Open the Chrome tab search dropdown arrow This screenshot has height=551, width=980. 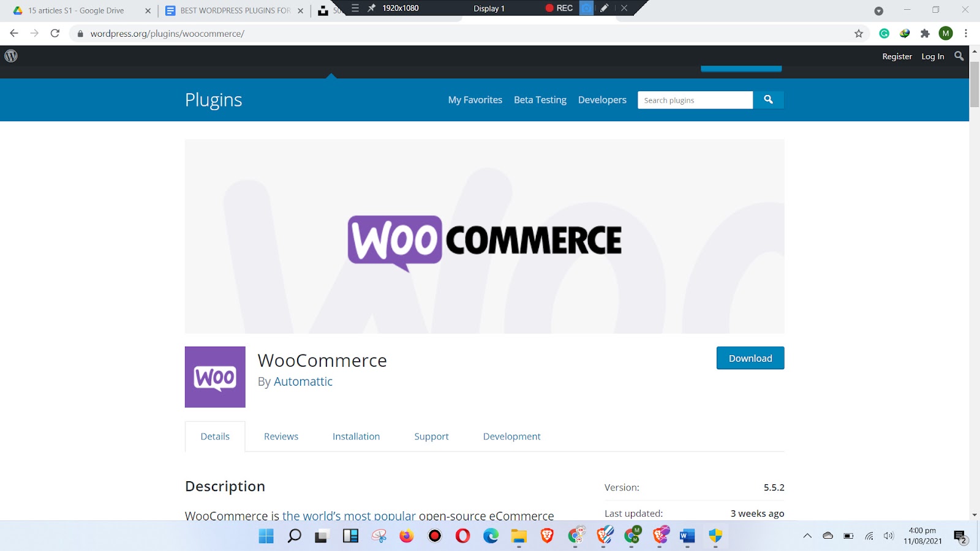879,10
